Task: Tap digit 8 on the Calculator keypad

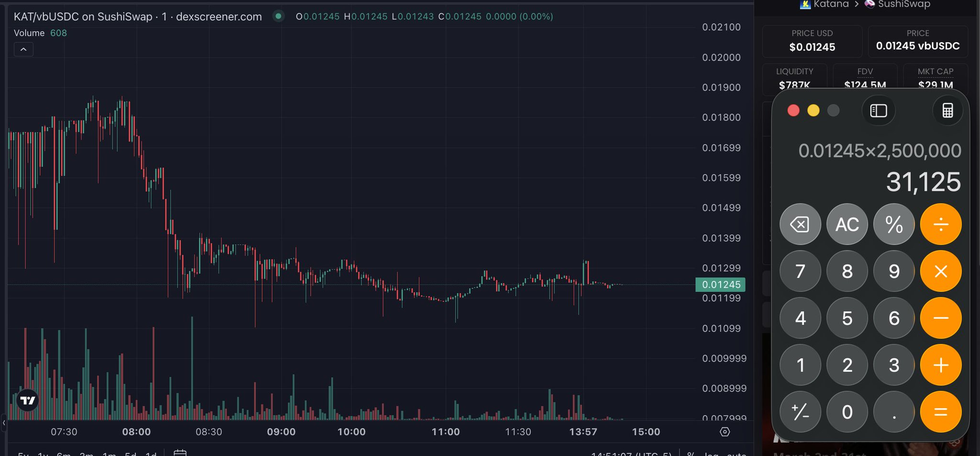Action: (847, 271)
